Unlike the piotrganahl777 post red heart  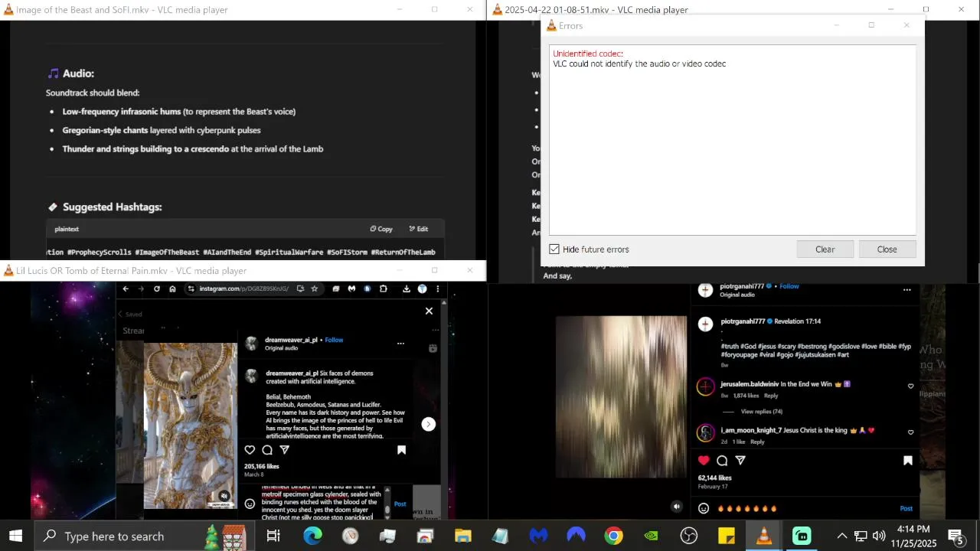[704, 460]
